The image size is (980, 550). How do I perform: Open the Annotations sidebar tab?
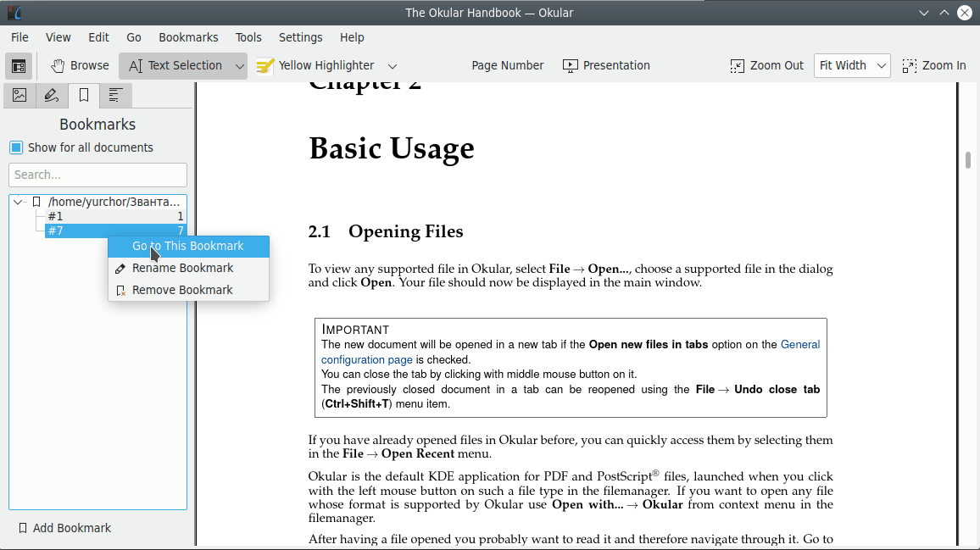click(52, 96)
